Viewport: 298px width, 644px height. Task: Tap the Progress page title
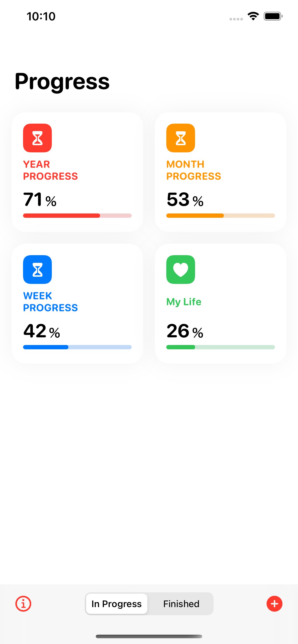point(62,81)
